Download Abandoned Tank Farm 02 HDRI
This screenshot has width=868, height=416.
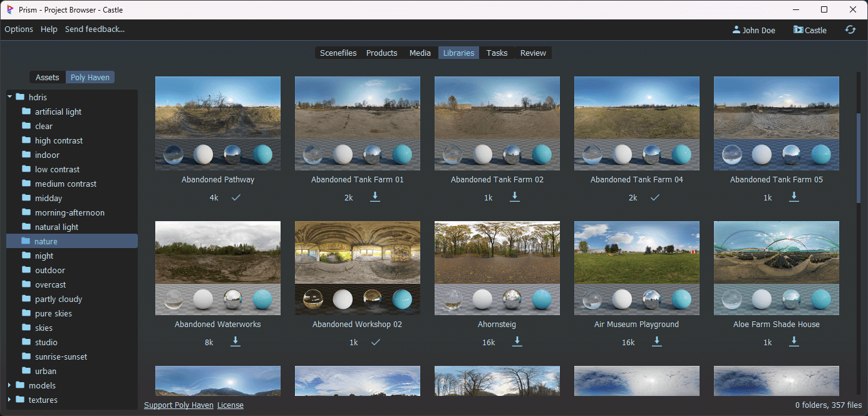point(515,197)
